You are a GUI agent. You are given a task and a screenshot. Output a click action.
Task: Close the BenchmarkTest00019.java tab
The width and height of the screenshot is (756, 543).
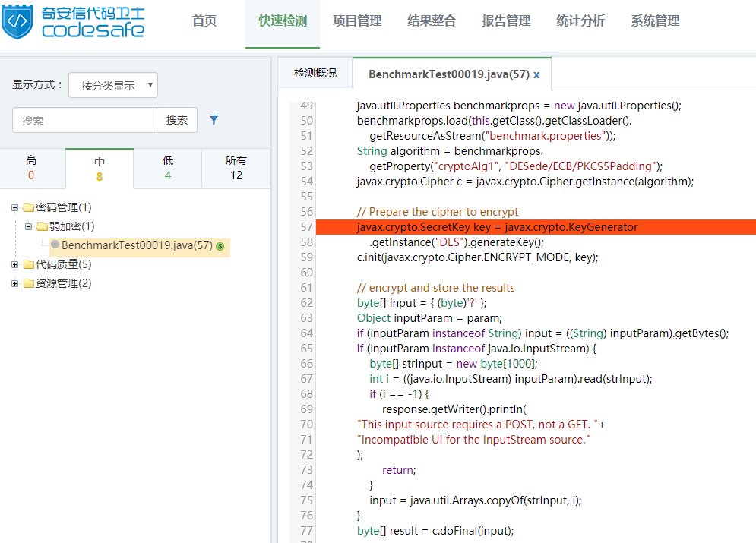(x=536, y=74)
